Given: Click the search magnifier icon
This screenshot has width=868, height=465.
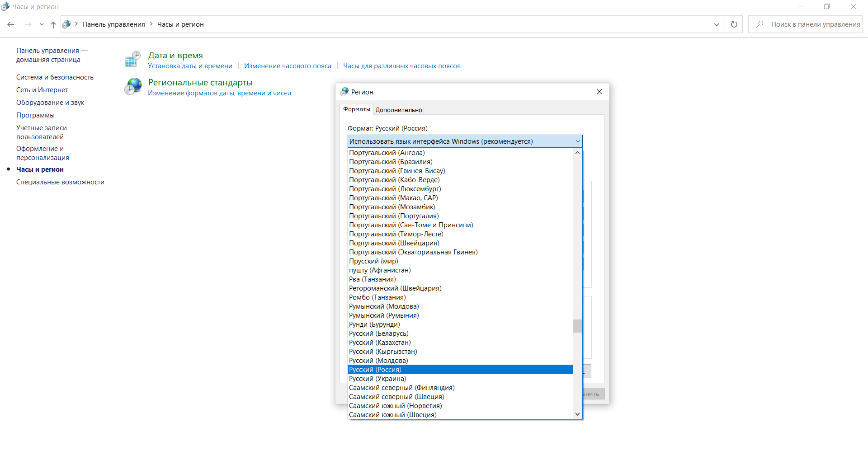Looking at the screenshot, I should pos(760,24).
